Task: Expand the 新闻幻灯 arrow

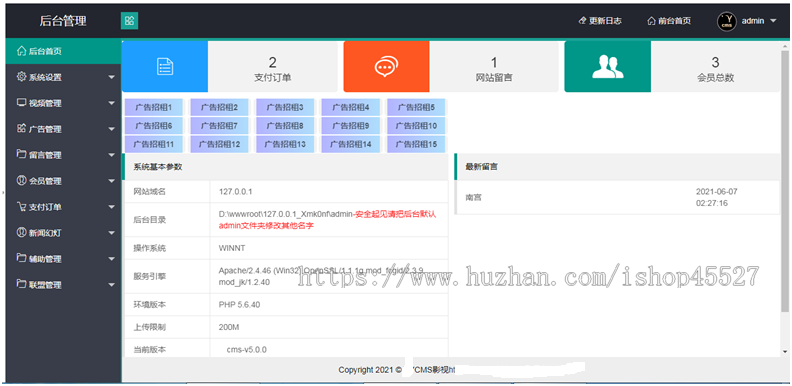Action: pyautogui.click(x=112, y=233)
